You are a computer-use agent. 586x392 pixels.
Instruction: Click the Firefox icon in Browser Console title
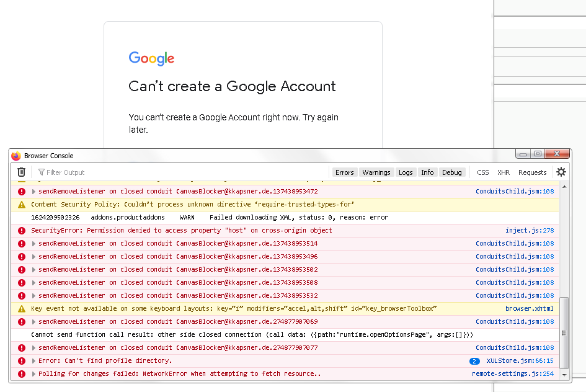click(16, 156)
